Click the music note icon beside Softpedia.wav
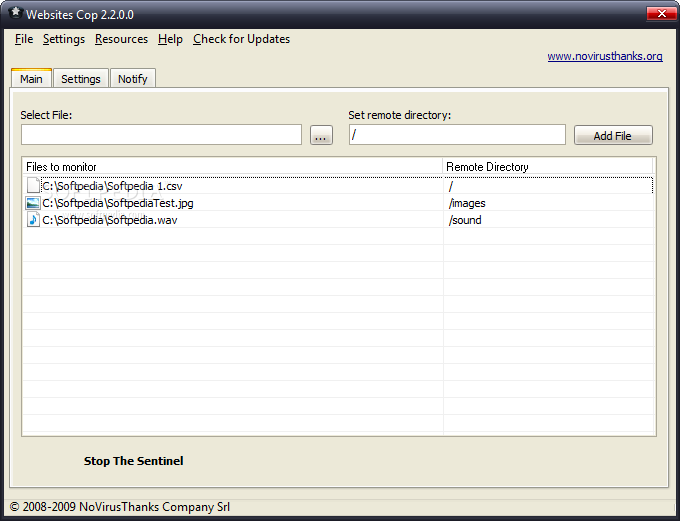The width and height of the screenshot is (680, 521). (x=33, y=220)
